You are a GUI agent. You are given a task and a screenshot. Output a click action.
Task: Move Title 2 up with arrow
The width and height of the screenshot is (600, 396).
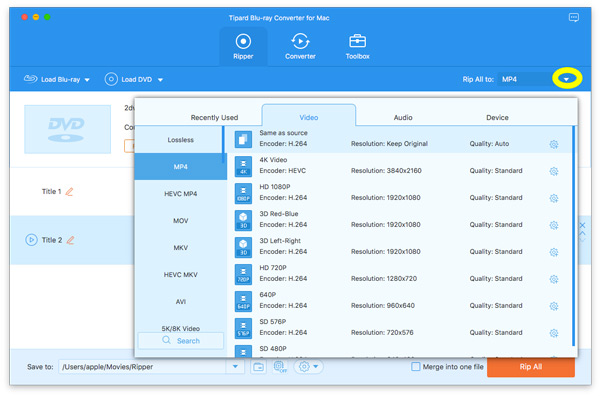pos(582,233)
